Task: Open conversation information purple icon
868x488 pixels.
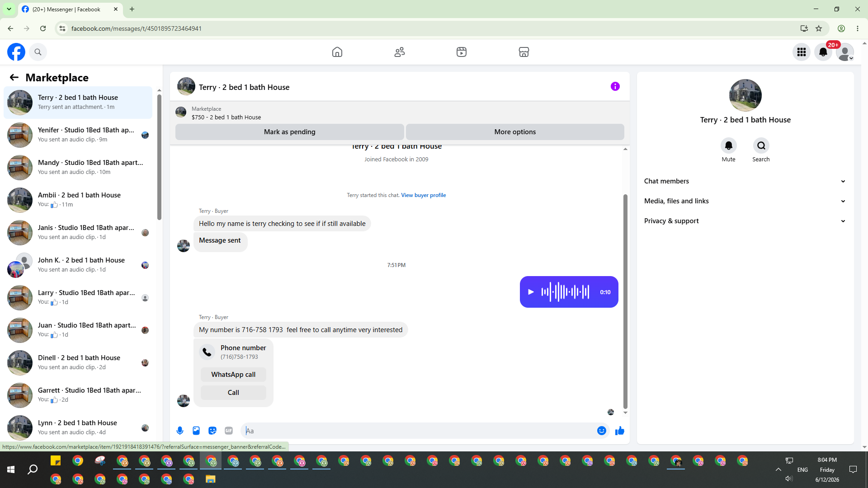Action: tap(615, 86)
